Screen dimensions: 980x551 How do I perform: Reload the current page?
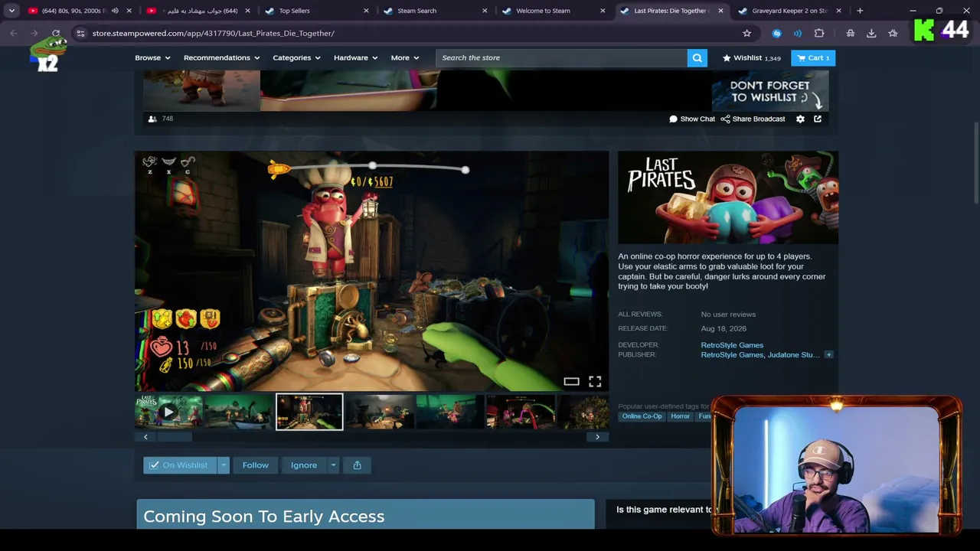point(56,33)
